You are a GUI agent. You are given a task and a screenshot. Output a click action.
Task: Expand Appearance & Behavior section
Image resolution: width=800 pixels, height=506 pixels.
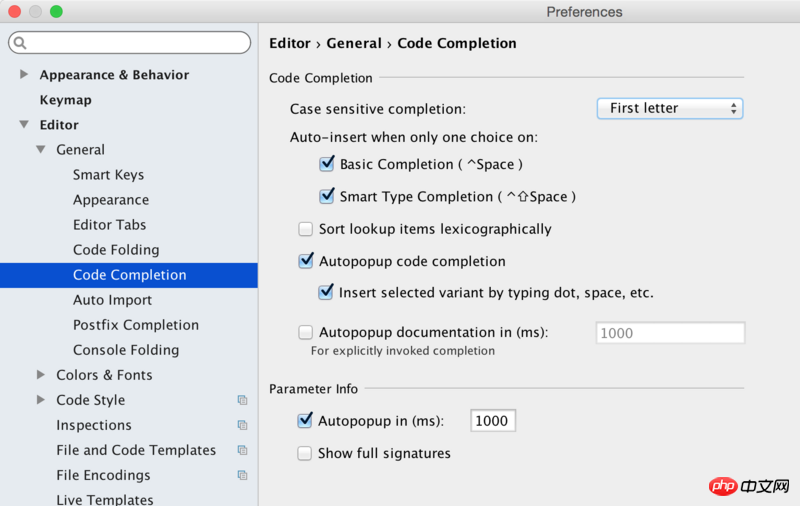tap(24, 75)
